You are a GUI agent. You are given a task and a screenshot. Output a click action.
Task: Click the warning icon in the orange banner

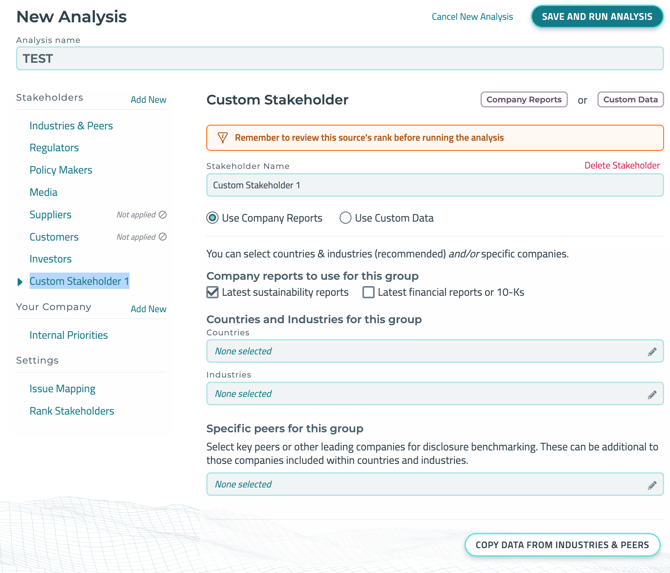coord(222,138)
